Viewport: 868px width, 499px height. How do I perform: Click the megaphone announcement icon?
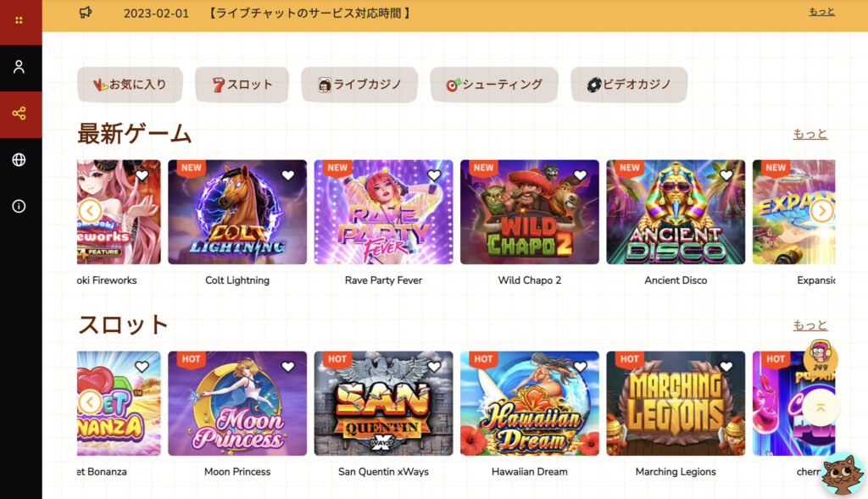pos(86,12)
